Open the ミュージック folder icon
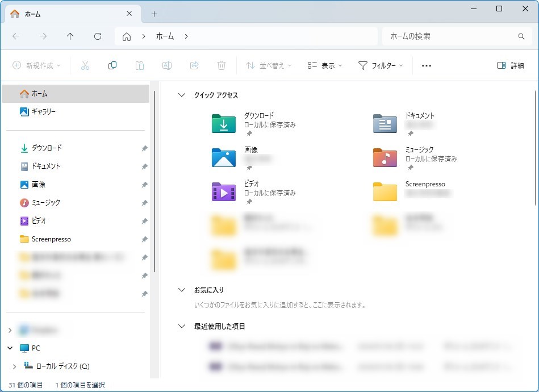Image resolution: width=539 pixels, height=392 pixels. point(385,158)
